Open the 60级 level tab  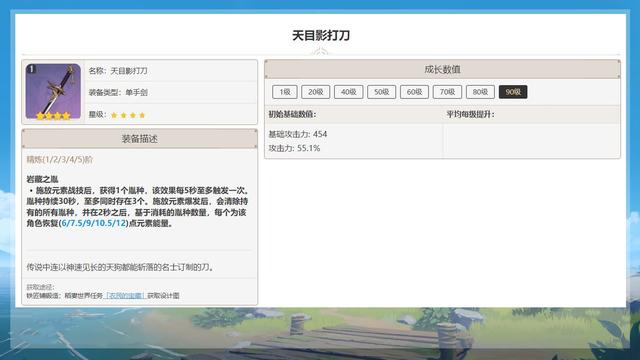(x=414, y=92)
